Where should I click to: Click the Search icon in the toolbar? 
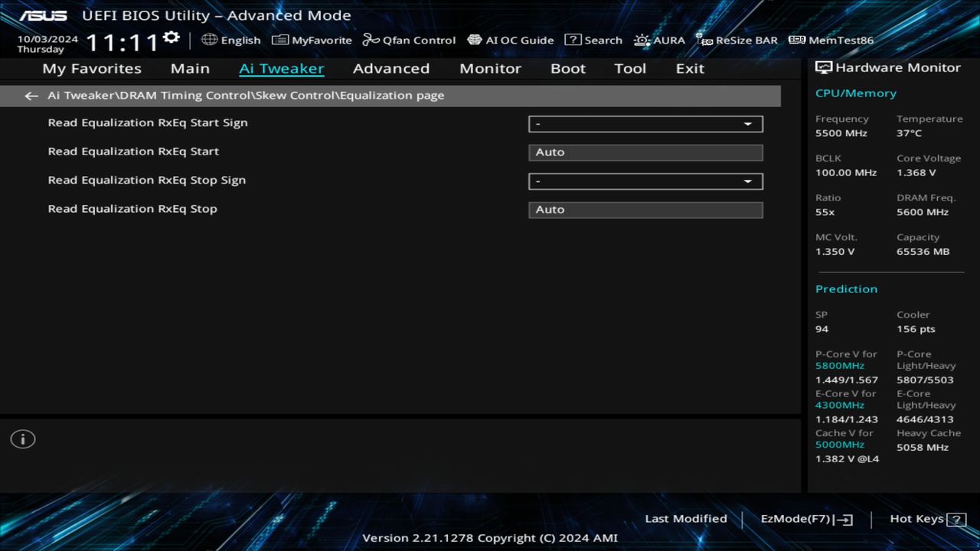[x=593, y=40]
